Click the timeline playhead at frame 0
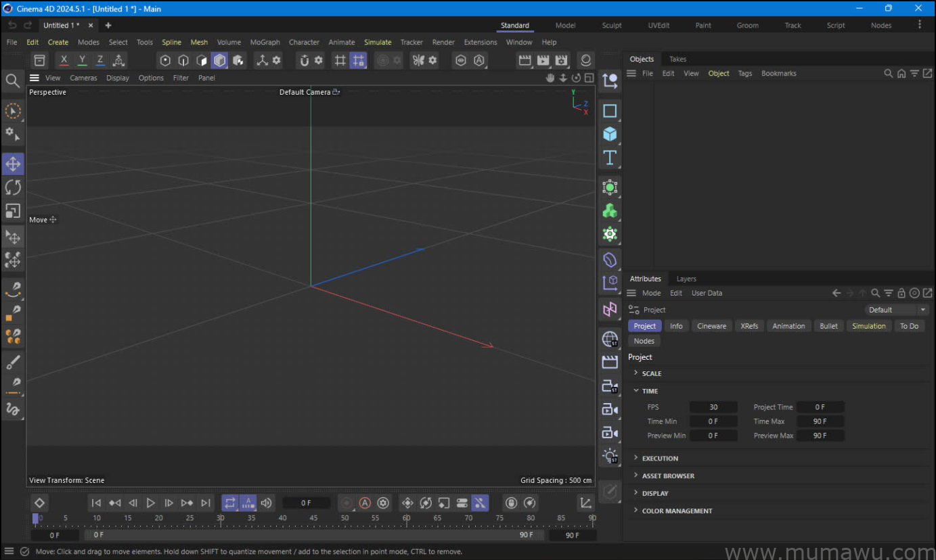 [35, 517]
